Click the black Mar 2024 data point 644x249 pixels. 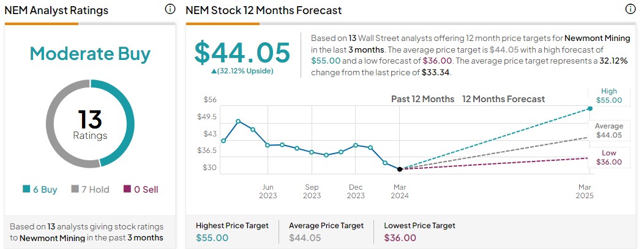pyautogui.click(x=400, y=169)
